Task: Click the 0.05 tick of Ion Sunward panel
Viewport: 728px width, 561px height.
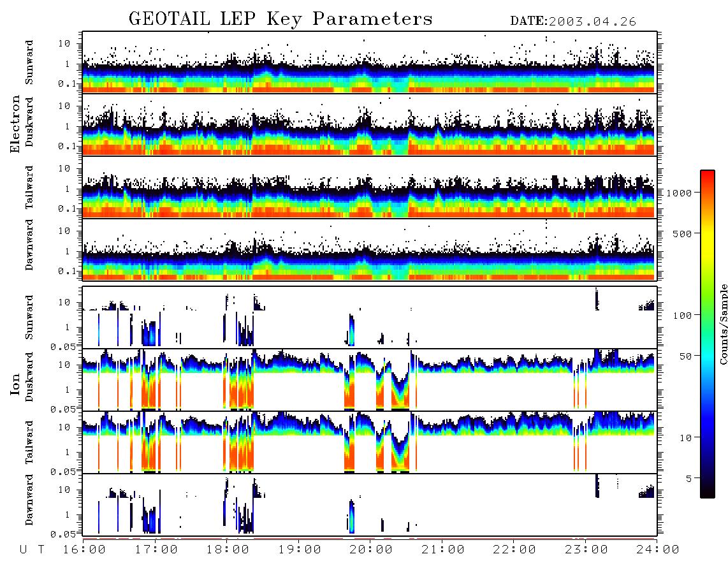Action: point(64,346)
